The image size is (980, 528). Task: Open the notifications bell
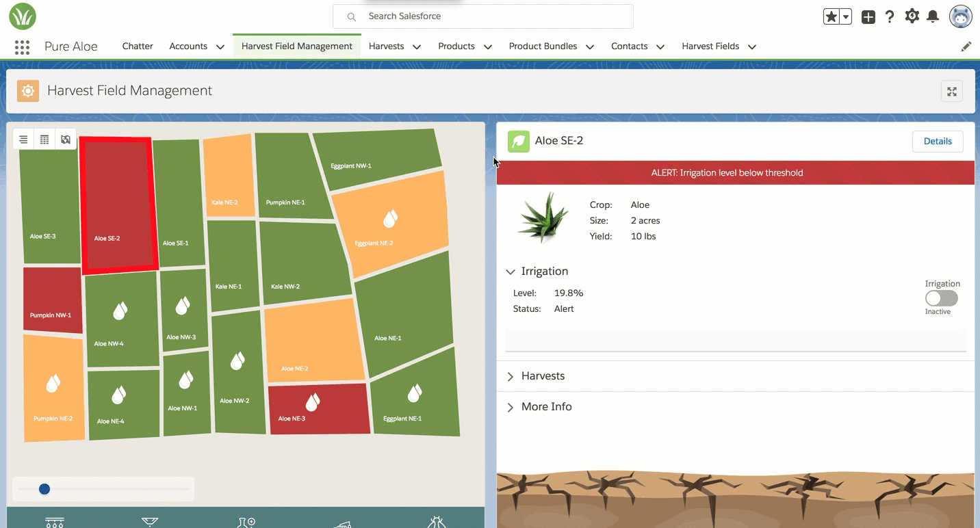932,17
